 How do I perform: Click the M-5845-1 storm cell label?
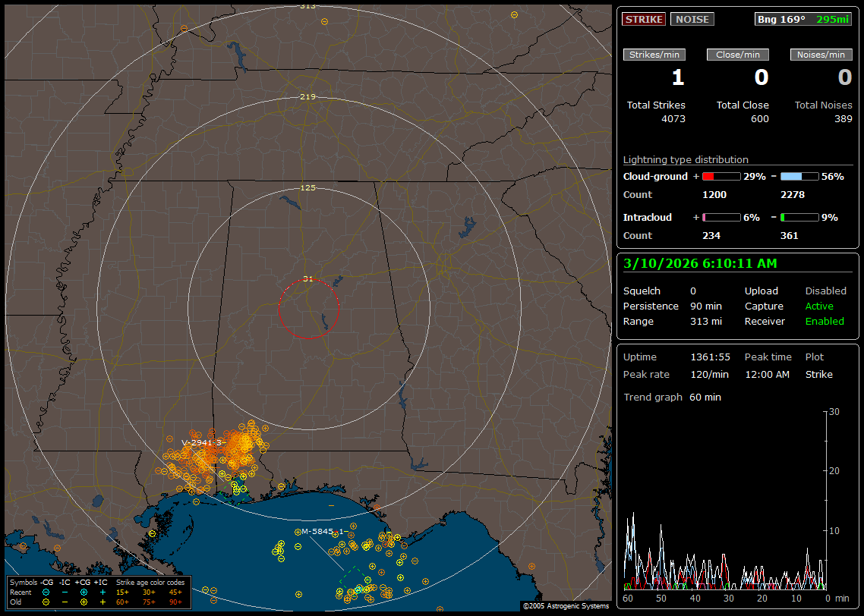pyautogui.click(x=323, y=532)
